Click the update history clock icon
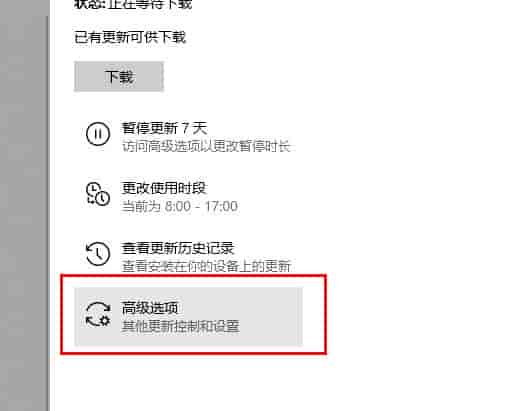The height and width of the screenshot is (411, 524). pyautogui.click(x=98, y=254)
